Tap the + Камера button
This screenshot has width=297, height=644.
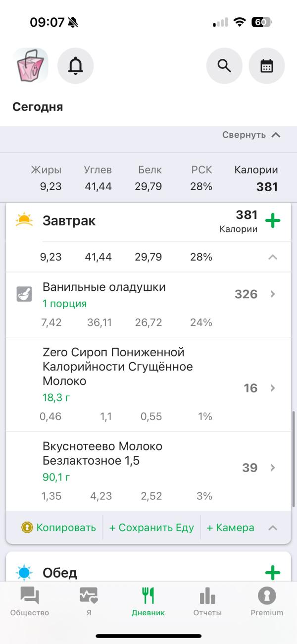(x=230, y=528)
